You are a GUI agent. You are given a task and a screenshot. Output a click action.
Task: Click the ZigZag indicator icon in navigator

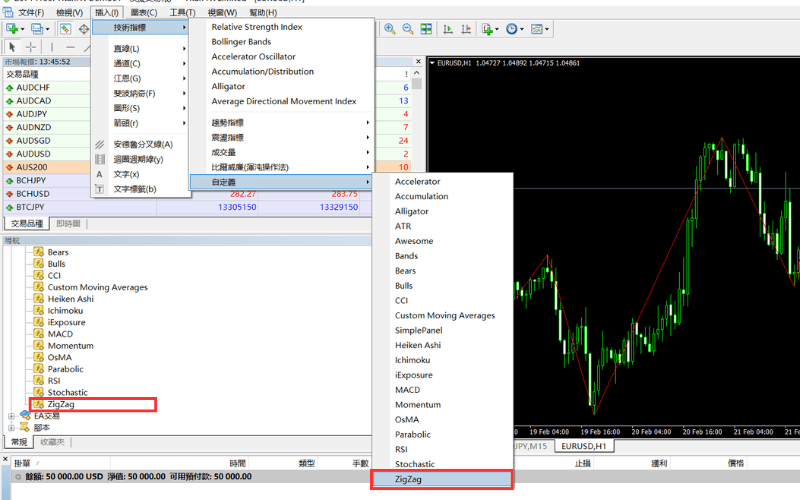(x=39, y=404)
